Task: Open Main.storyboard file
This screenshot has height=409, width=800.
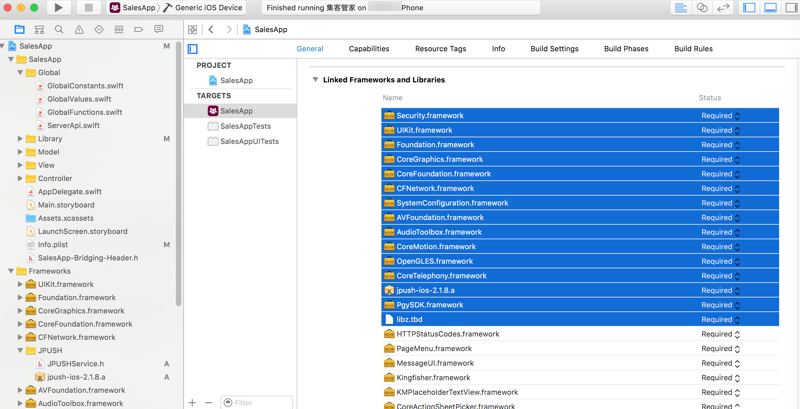Action: (66, 205)
